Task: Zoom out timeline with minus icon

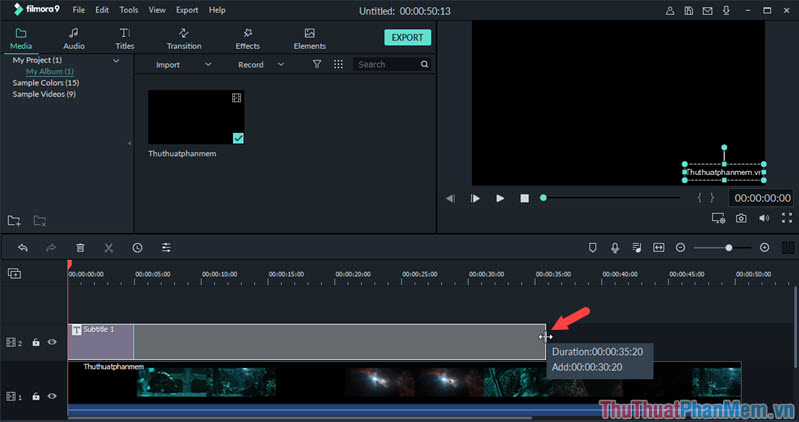Action: pyautogui.click(x=680, y=248)
